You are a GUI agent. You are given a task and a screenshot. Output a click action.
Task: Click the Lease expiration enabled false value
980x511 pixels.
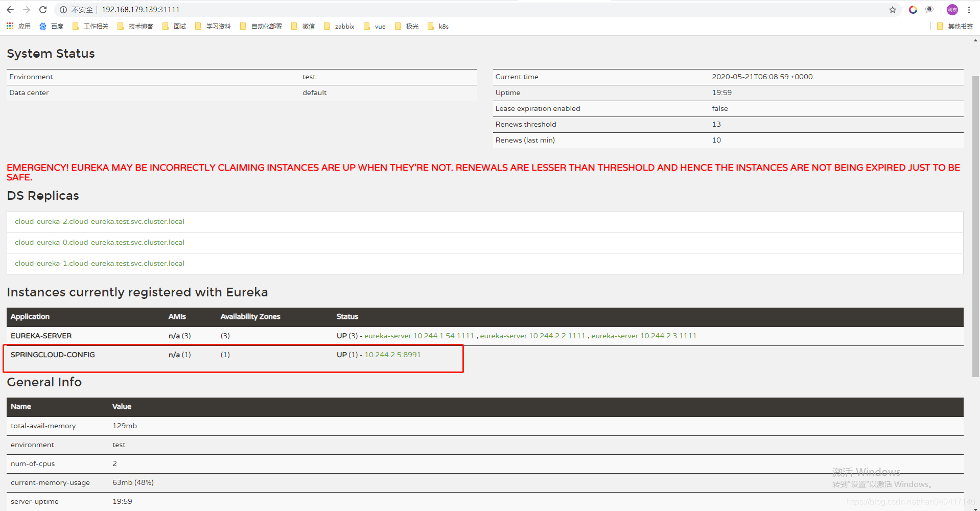(720, 108)
